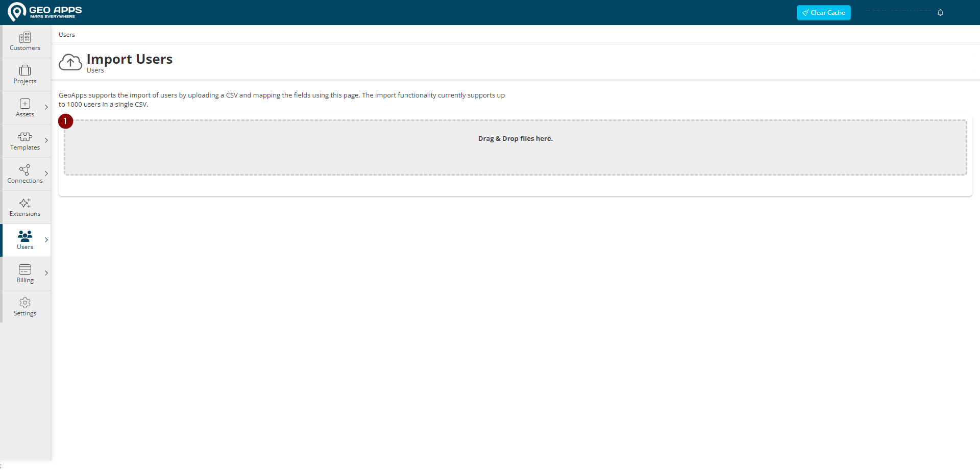
Task: Click the Settings sidebar label
Action: tap(25, 313)
